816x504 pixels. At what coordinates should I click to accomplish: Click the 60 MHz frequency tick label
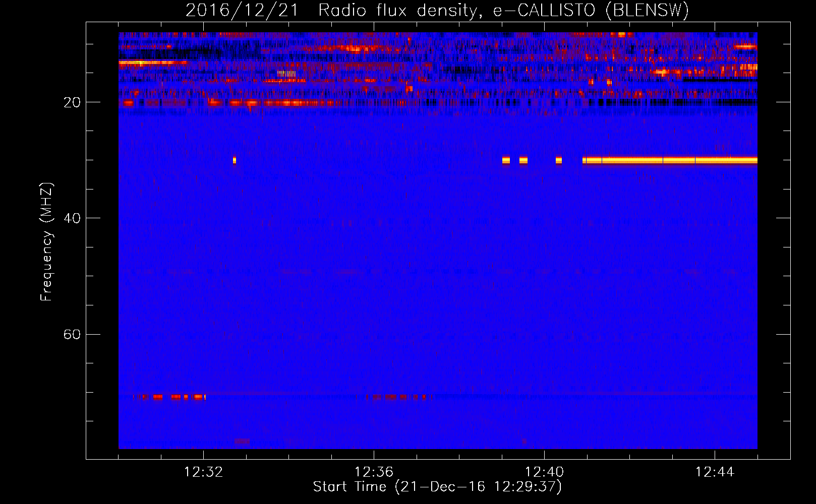[x=72, y=334]
